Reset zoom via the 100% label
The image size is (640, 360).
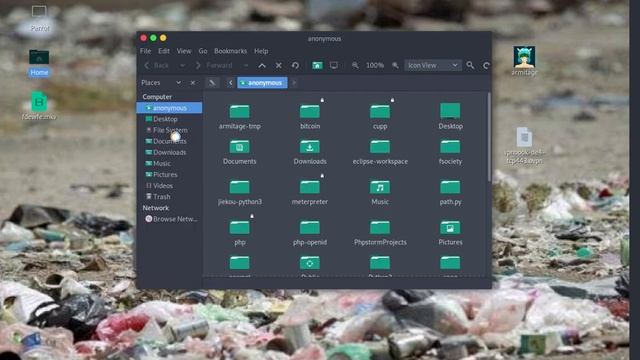click(x=375, y=65)
